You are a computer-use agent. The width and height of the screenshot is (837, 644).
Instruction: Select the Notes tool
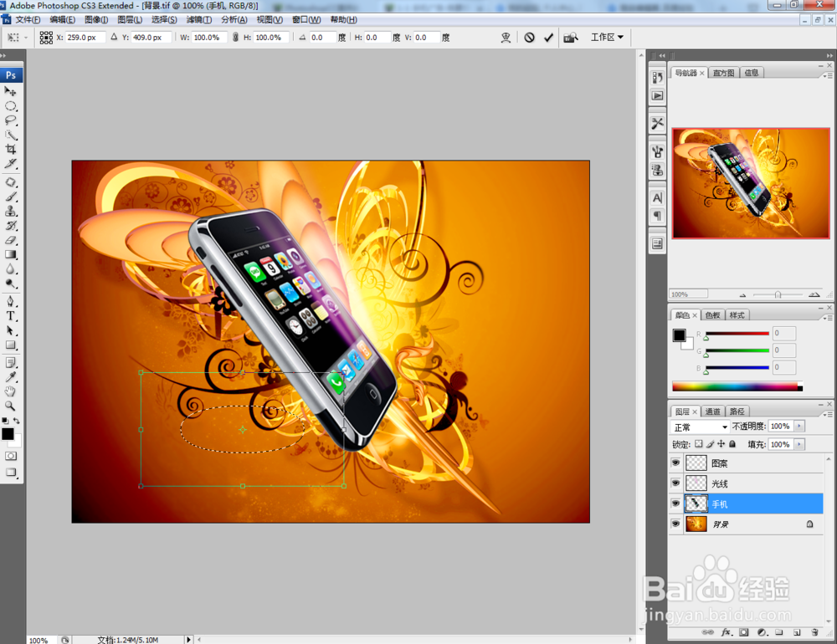click(10, 363)
